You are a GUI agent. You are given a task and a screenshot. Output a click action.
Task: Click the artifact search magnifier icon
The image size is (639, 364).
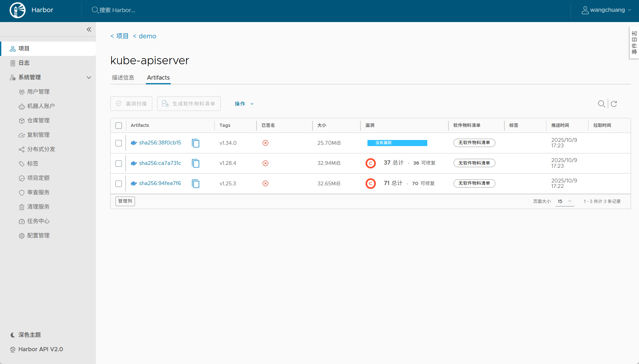[601, 104]
